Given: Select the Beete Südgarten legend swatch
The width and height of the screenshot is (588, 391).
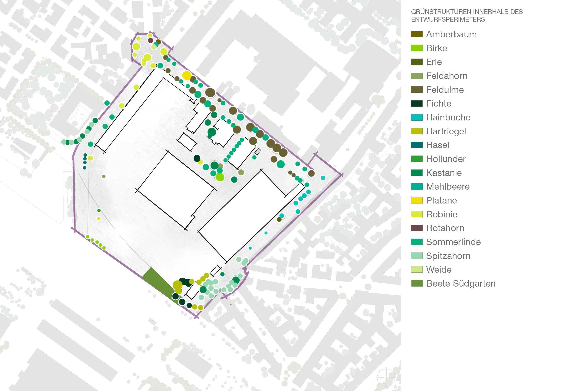Looking at the screenshot, I should (417, 283).
